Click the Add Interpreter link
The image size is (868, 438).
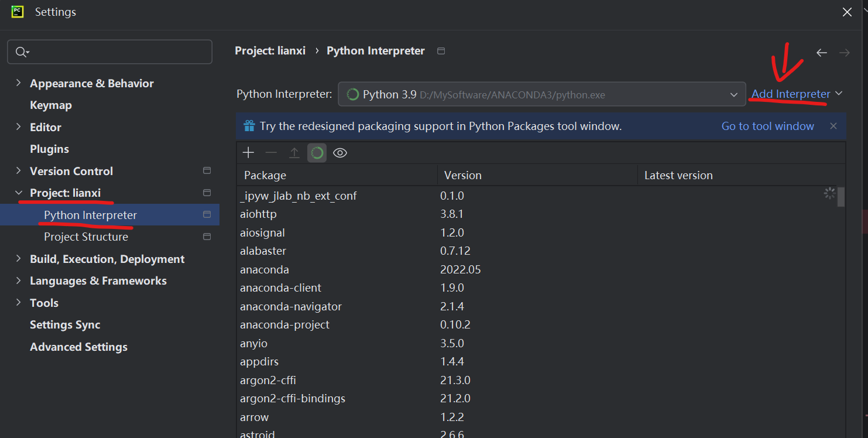pyautogui.click(x=791, y=94)
